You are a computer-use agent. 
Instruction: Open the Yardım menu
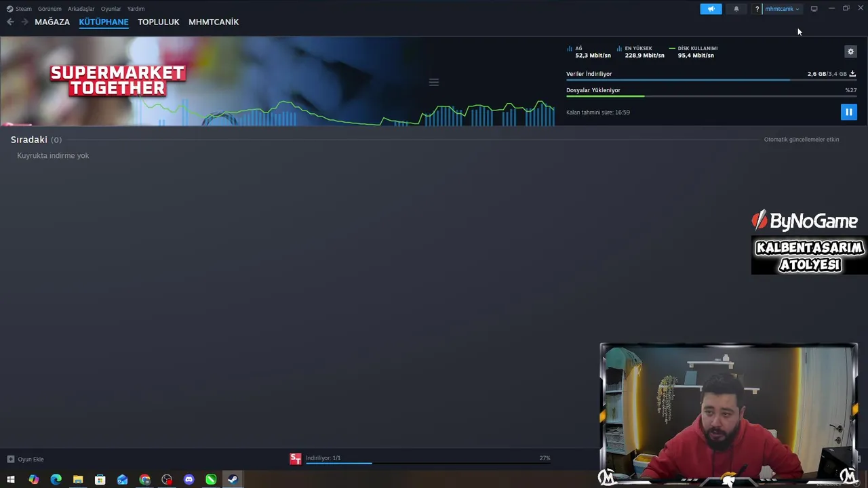click(136, 9)
